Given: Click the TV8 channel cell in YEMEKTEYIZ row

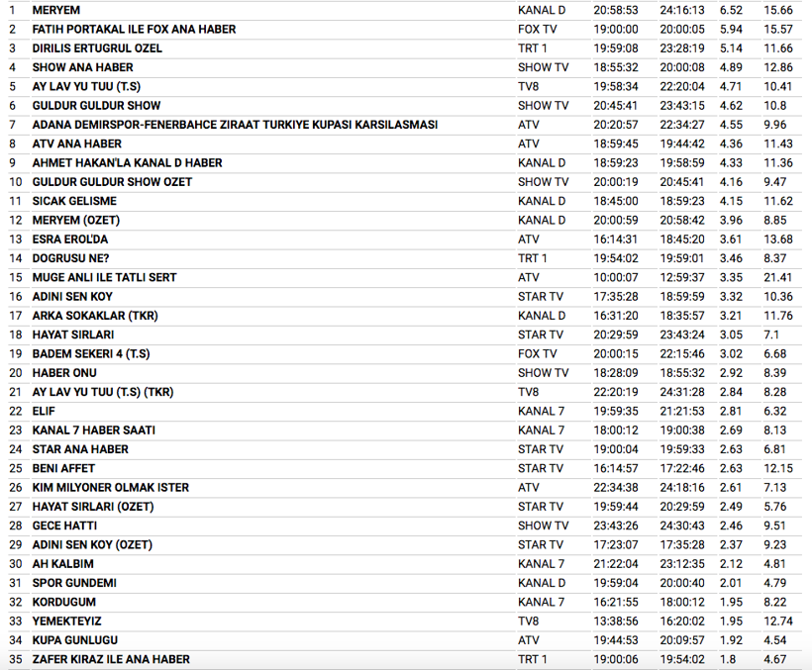Looking at the screenshot, I should click(528, 622).
